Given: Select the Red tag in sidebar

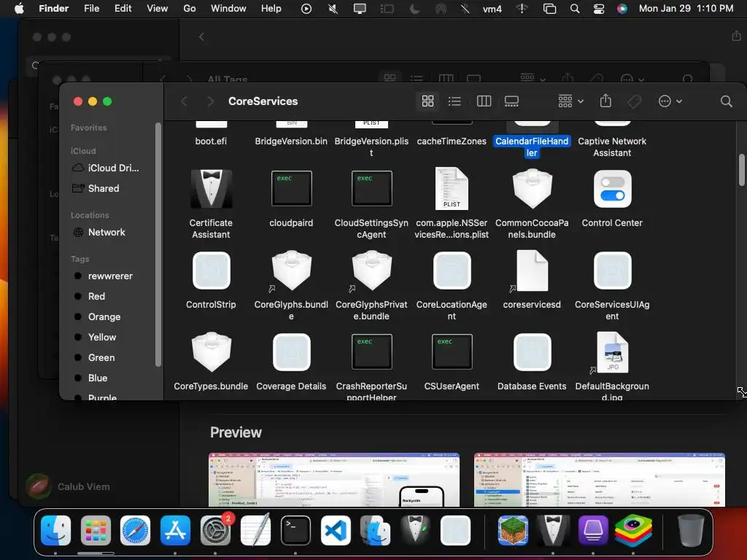Looking at the screenshot, I should [112, 297].
